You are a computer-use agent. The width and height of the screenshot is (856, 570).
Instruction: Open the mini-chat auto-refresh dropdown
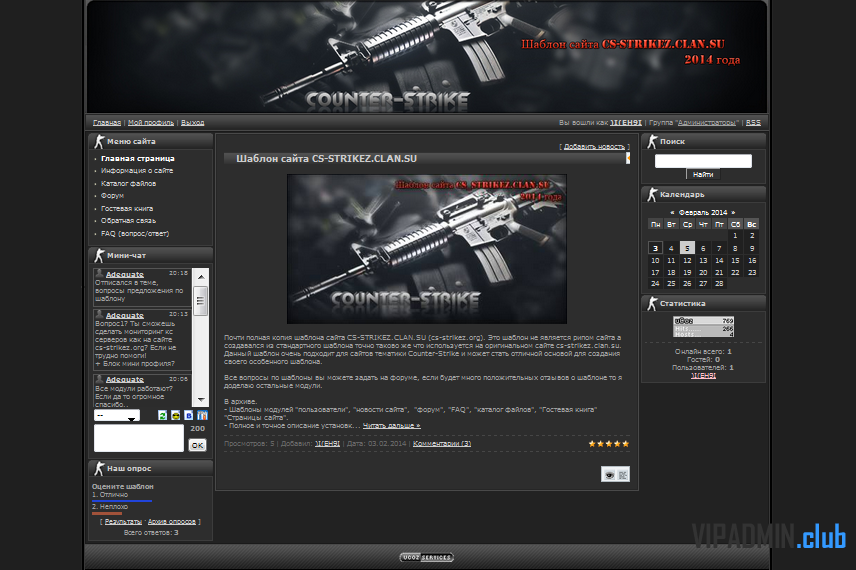117,415
